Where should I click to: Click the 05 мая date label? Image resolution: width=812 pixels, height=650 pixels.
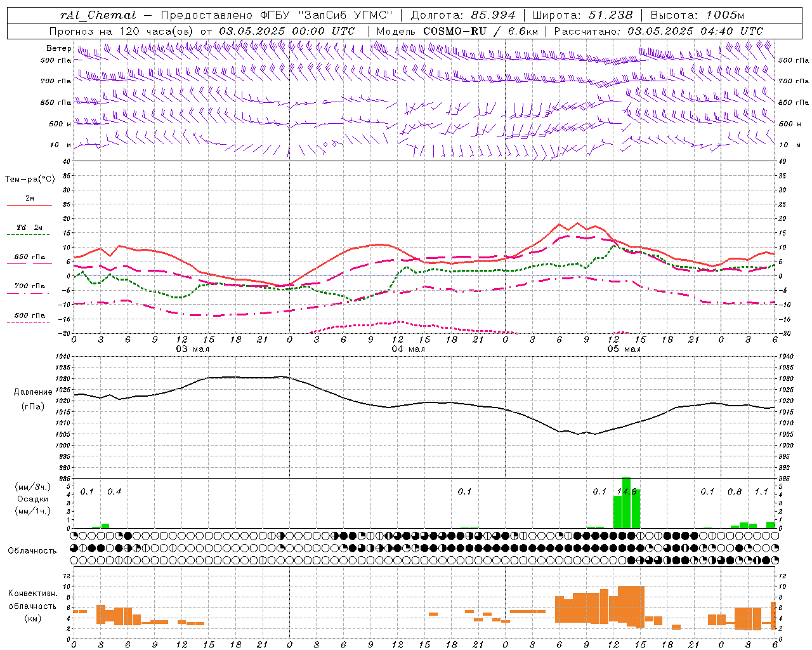(624, 349)
